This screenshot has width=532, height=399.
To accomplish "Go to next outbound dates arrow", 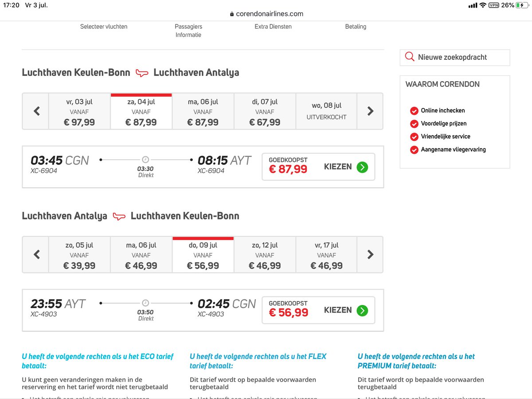I will [370, 111].
